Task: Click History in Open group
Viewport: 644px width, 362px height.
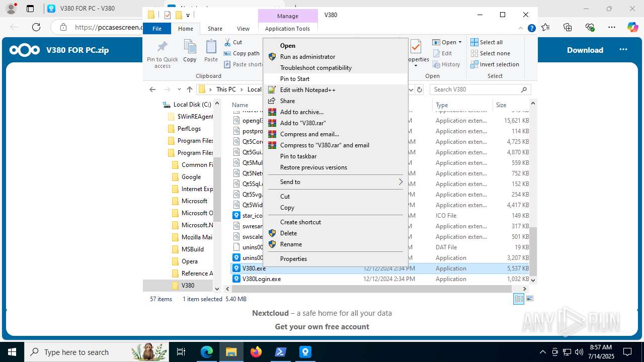Action: point(446,64)
